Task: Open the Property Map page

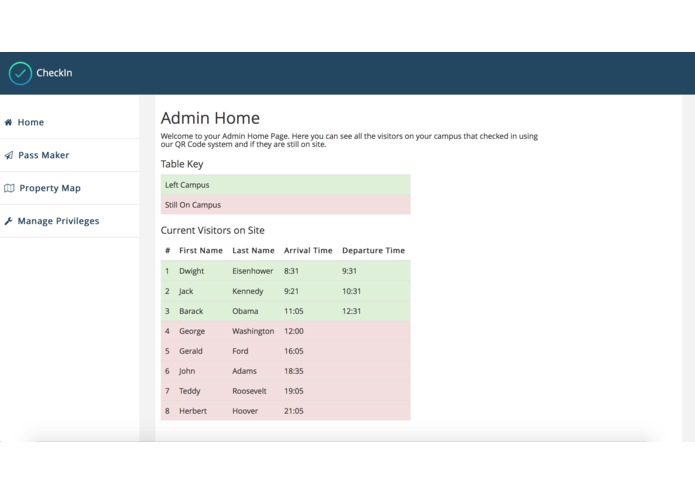Action: click(70, 188)
